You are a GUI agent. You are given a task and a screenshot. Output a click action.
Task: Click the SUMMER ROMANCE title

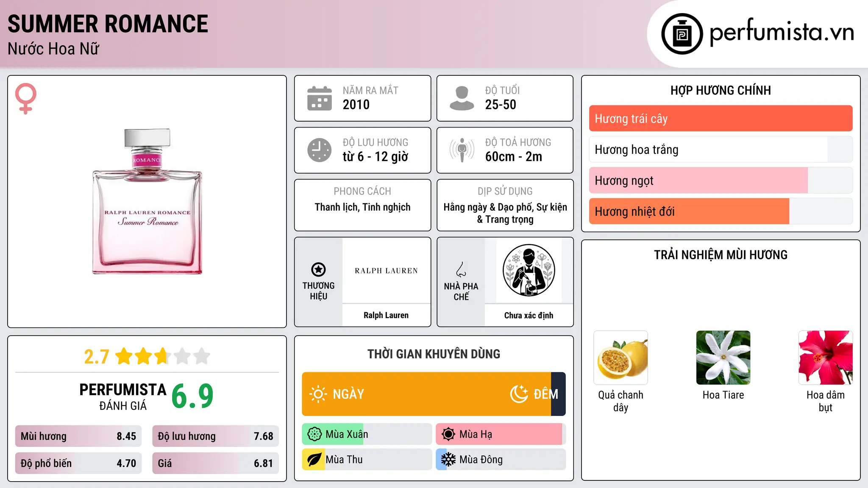tap(108, 24)
